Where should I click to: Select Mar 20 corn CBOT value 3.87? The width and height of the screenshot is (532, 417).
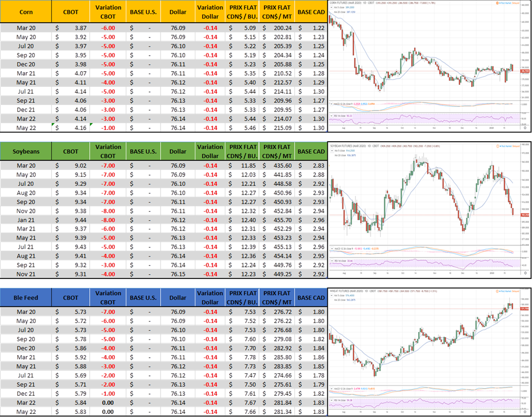coord(72,27)
